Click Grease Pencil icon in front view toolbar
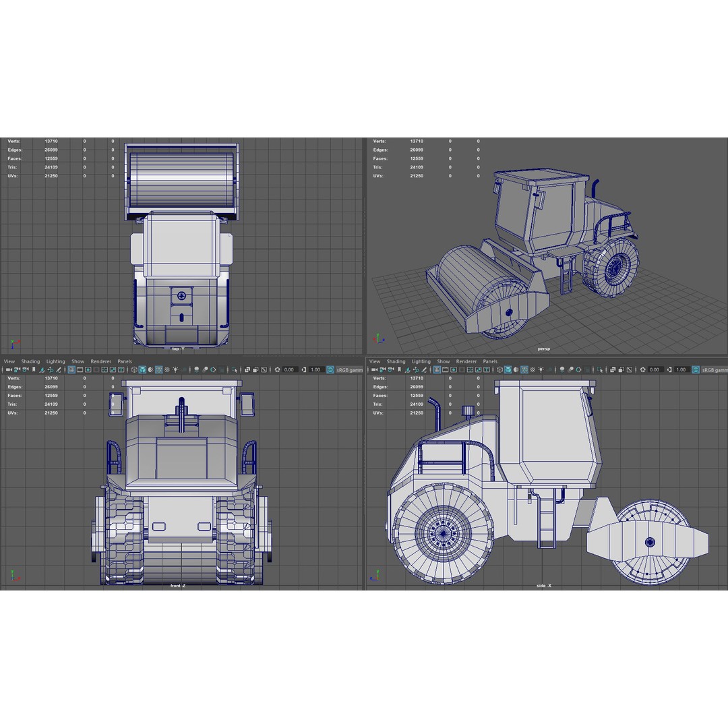 coord(59,369)
